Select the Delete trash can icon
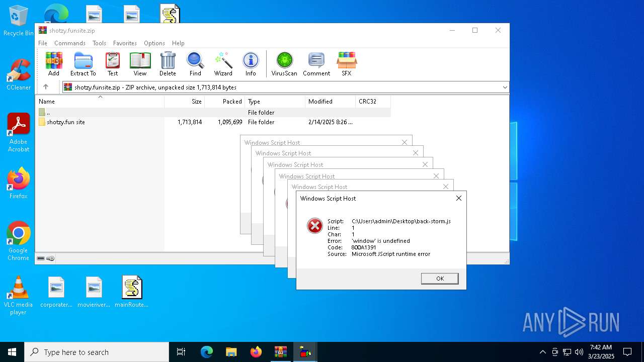This screenshot has width=644, height=362. [x=168, y=64]
